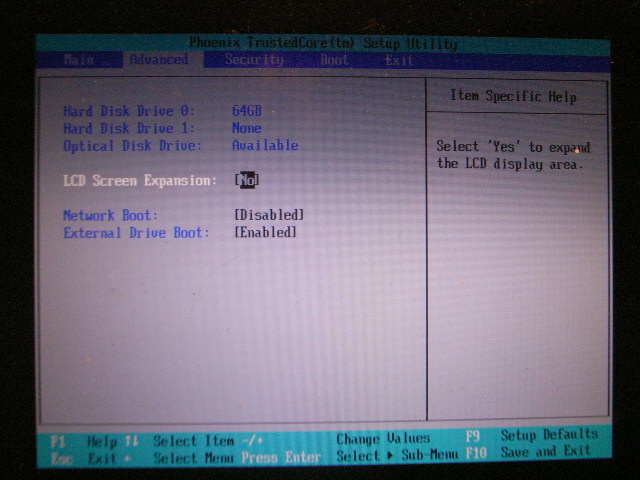Select the Advanced tab
This screenshot has width=640, height=480.
coord(159,60)
